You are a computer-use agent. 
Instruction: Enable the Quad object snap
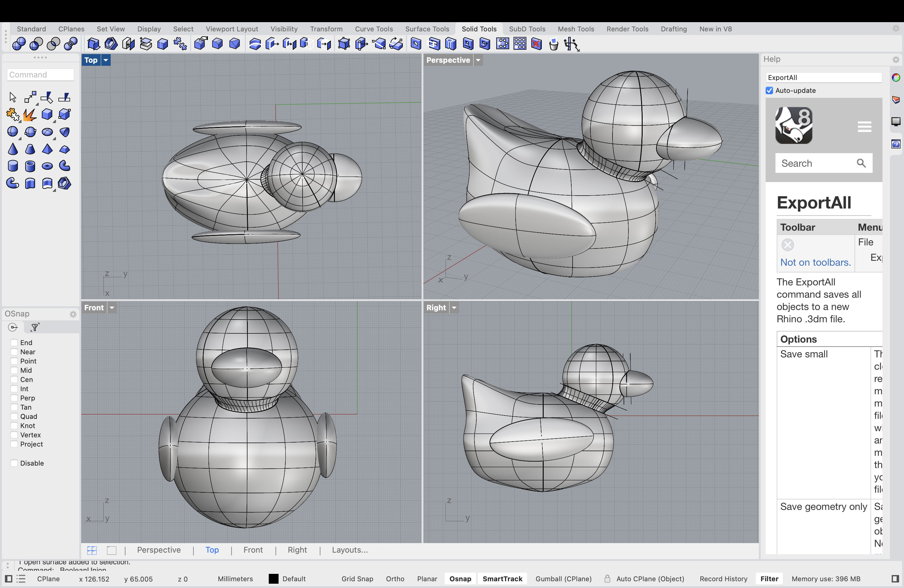tap(14, 417)
